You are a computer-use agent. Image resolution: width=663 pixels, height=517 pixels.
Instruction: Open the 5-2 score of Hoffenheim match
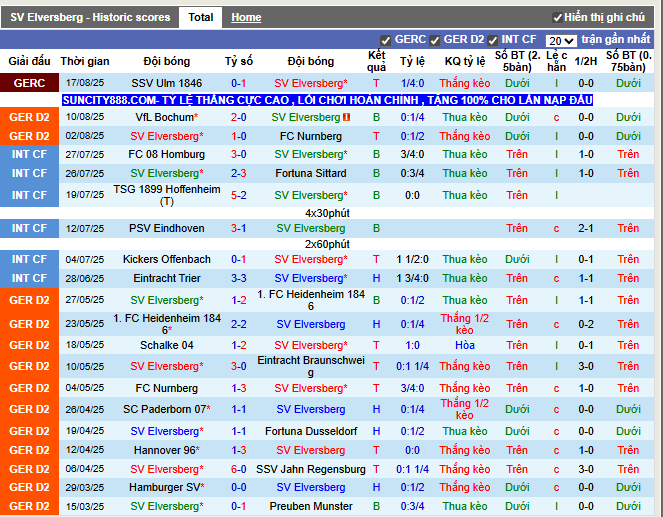[x=238, y=195]
